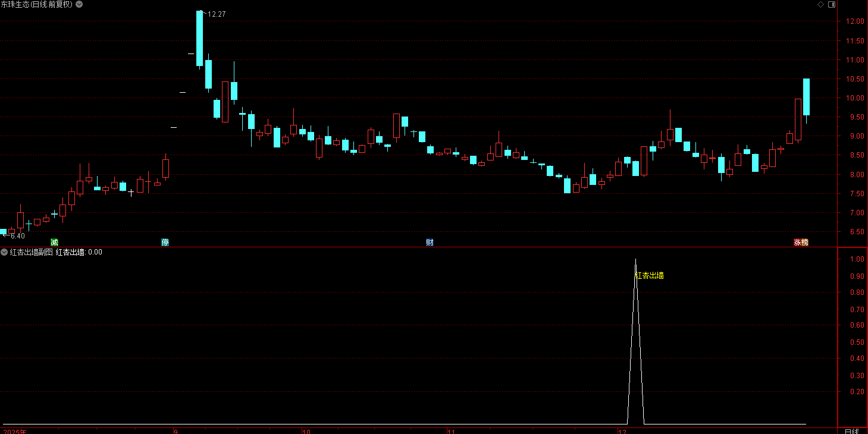Open the 停 info marker
The height and width of the screenshot is (434, 868).
coord(165,242)
